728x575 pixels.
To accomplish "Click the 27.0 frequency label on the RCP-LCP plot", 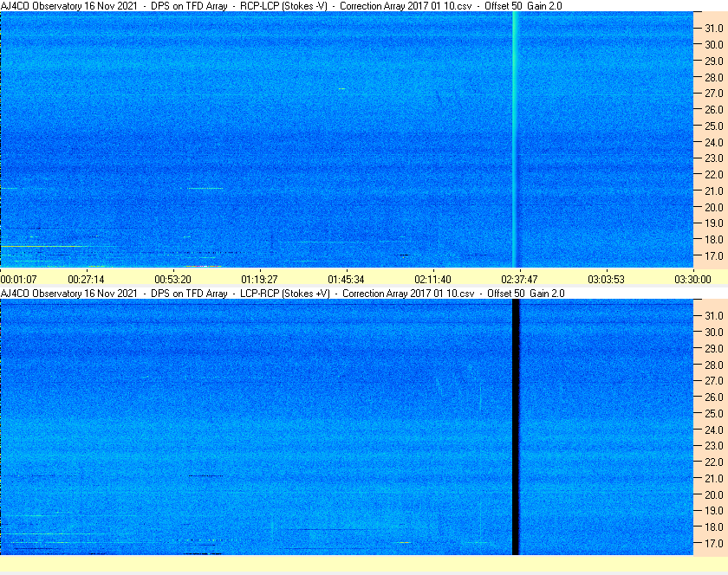I will pos(713,94).
